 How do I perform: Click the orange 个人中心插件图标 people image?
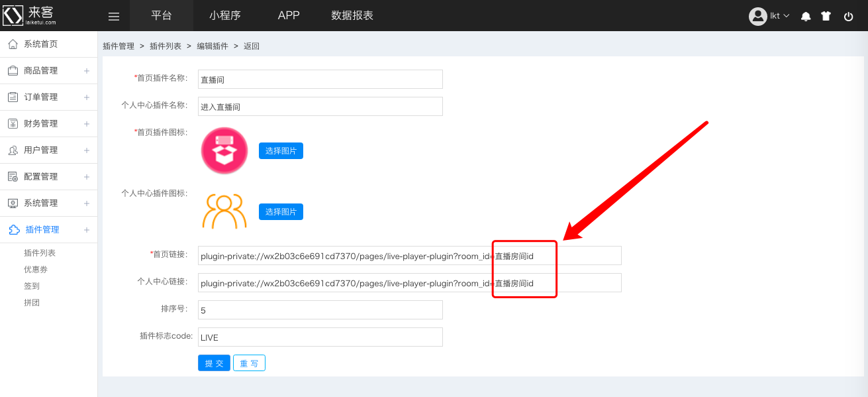click(224, 211)
